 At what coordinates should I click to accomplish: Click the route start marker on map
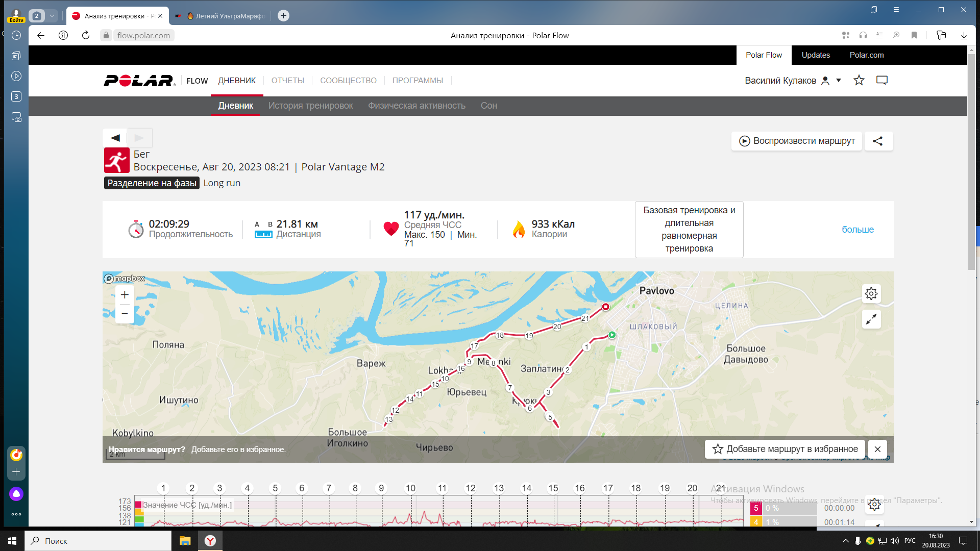click(612, 335)
